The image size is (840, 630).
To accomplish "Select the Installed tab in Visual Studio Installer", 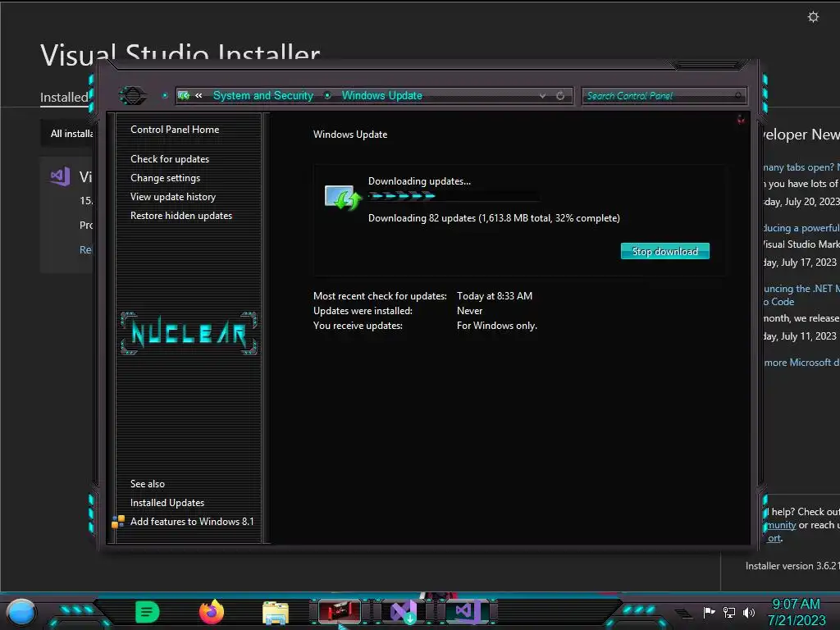I will (x=64, y=98).
